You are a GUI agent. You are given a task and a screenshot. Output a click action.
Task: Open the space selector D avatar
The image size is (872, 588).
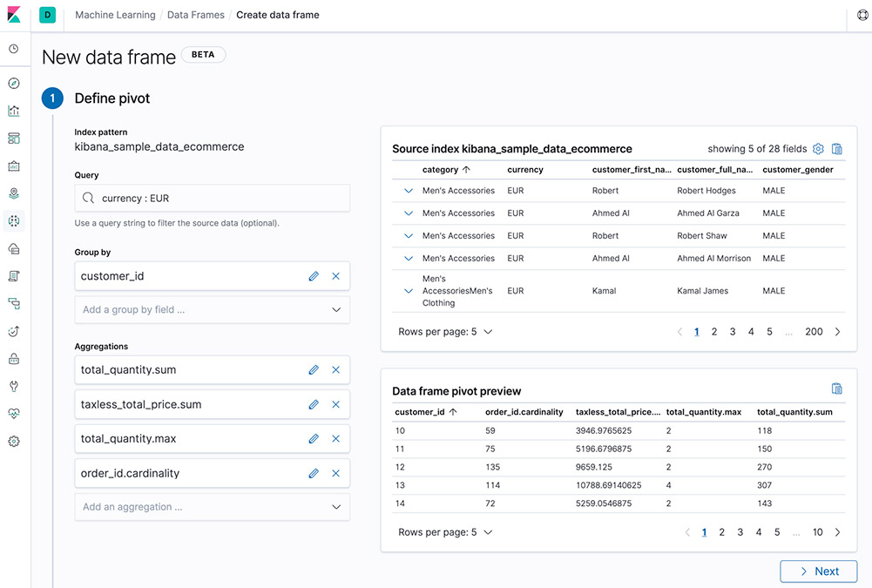[47, 15]
